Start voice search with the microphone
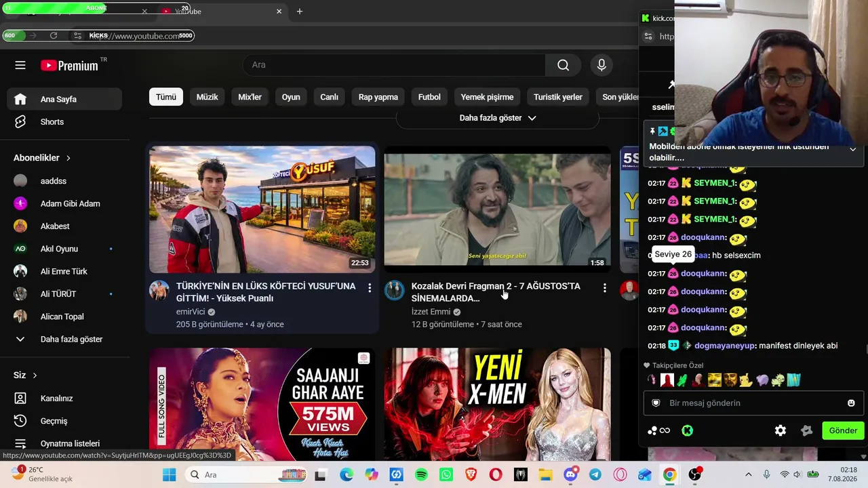The image size is (868, 488). (601, 65)
